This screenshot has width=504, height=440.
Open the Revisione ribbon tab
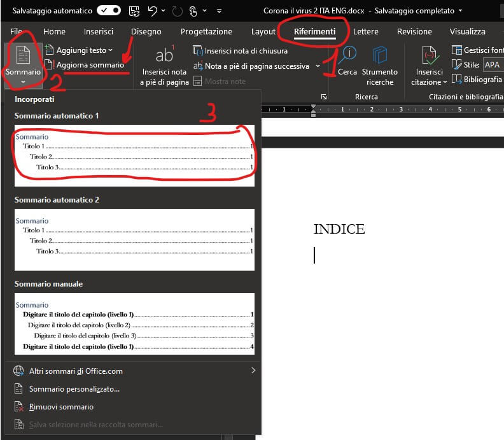414,32
